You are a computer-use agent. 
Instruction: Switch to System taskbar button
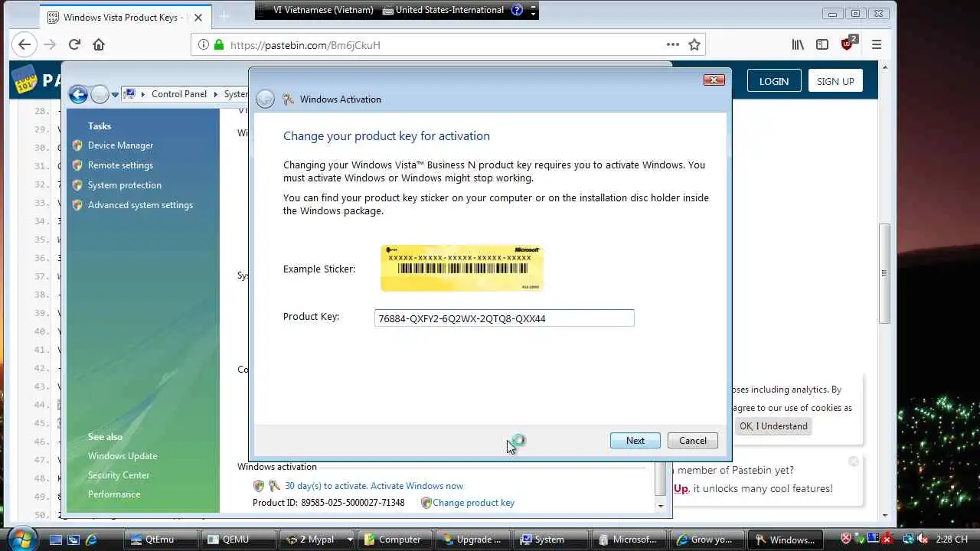tap(551, 540)
